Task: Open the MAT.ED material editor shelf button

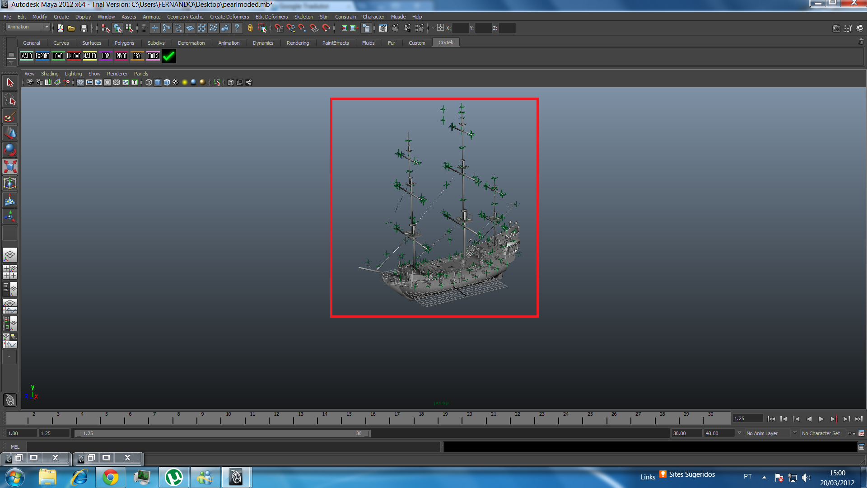Action: point(90,56)
